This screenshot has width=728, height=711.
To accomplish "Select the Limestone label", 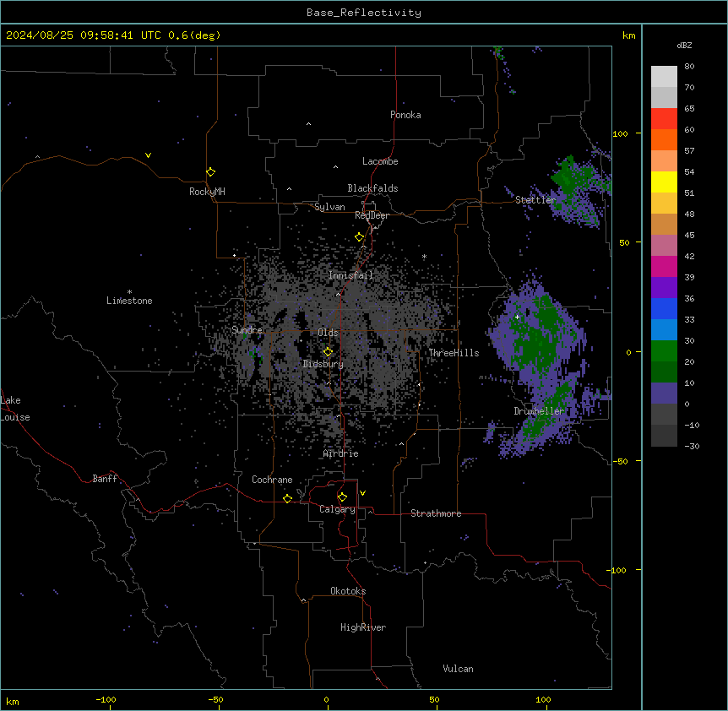I will pyautogui.click(x=129, y=301).
